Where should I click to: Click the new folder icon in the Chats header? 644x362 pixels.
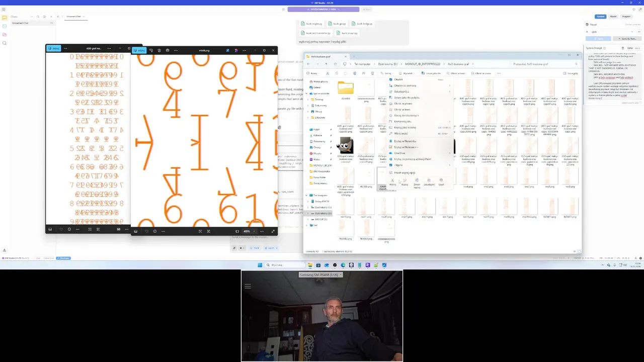click(x=45, y=17)
